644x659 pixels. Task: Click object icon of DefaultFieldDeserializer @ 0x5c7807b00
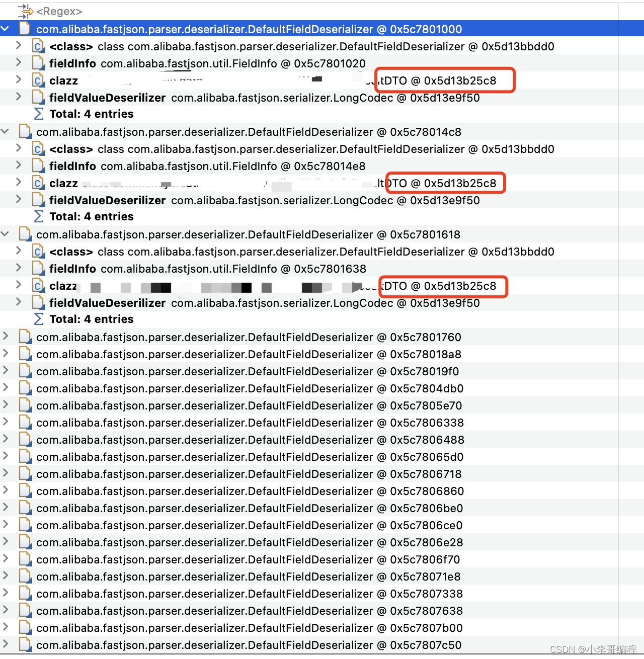click(25, 628)
